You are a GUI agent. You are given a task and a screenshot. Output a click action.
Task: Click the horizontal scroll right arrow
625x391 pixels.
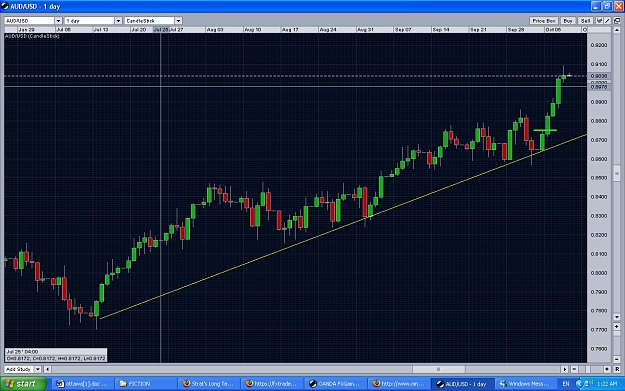point(564,369)
